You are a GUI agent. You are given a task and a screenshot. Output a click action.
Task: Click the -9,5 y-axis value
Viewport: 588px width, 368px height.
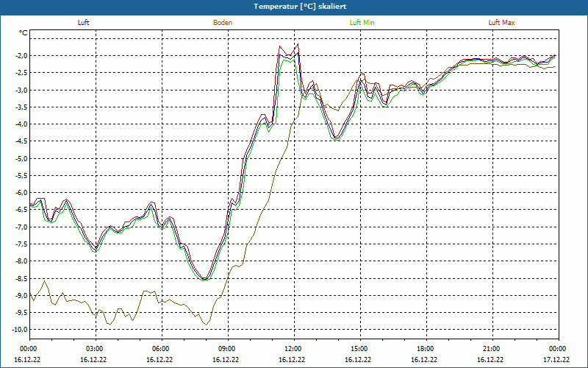[x=22, y=312]
